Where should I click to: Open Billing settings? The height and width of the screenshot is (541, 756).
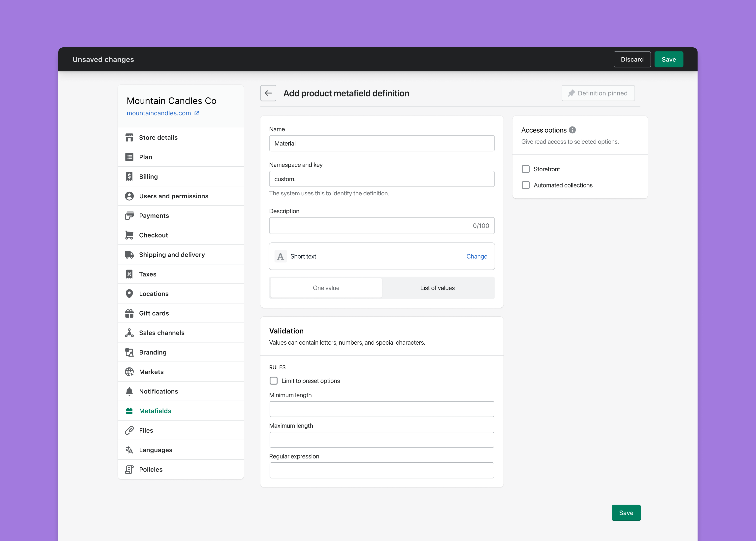point(181,177)
